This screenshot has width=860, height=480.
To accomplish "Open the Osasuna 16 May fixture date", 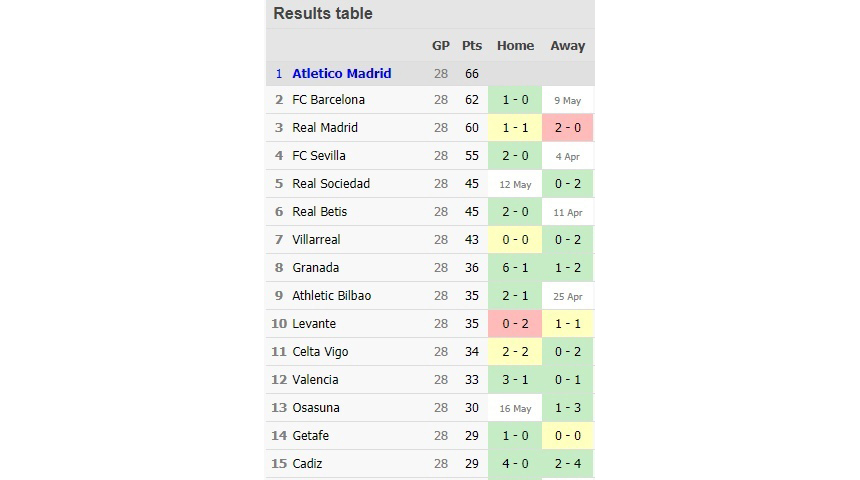I will (x=515, y=408).
